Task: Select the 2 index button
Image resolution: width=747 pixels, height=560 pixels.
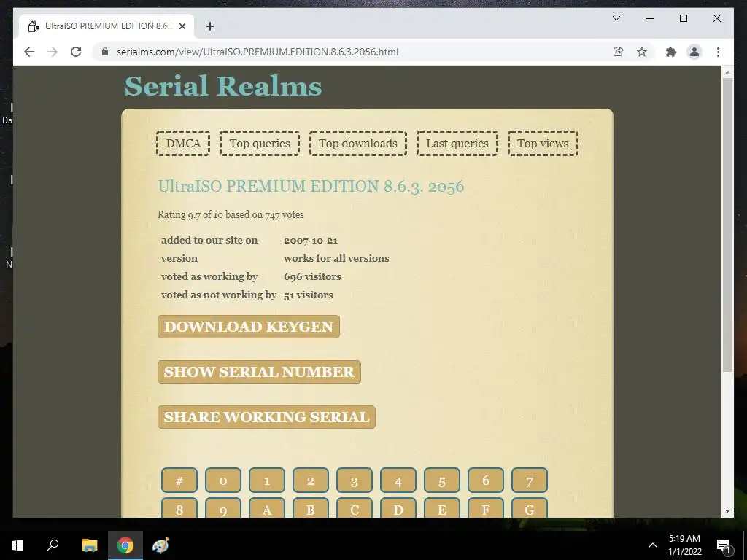Action: click(x=311, y=481)
